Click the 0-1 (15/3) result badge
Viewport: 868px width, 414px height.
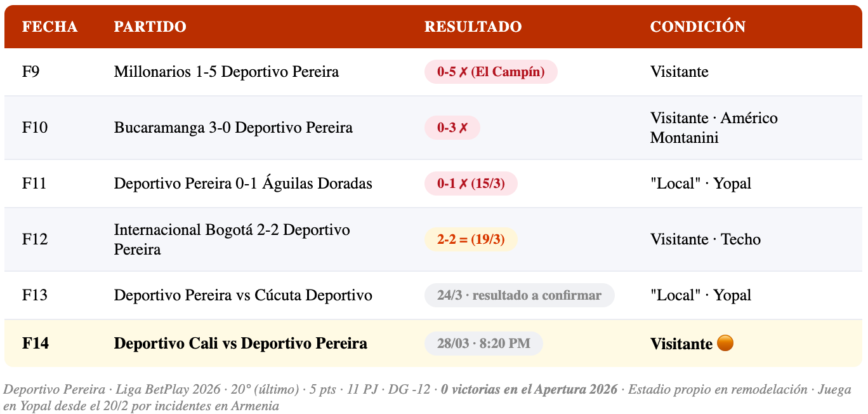pos(471,184)
